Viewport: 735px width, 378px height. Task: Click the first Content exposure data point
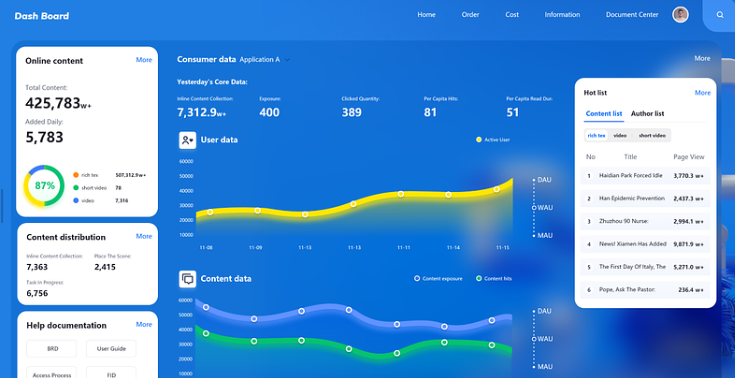pyautogui.click(x=206, y=307)
